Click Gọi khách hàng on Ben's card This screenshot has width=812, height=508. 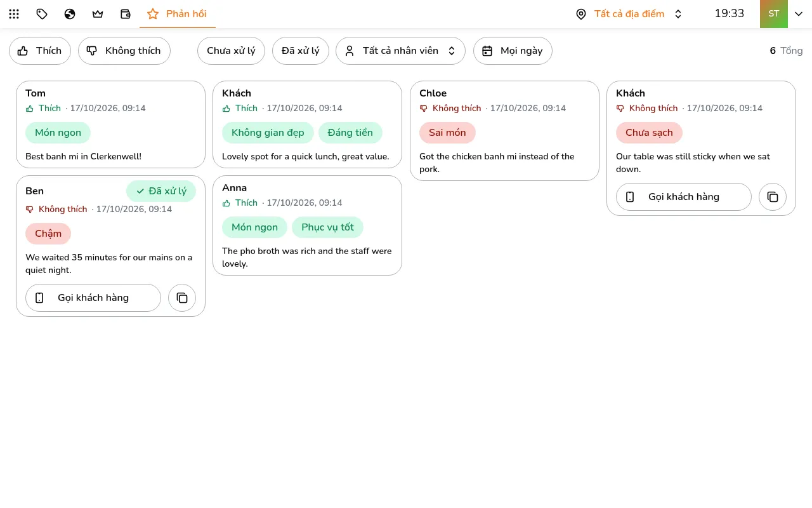(x=93, y=298)
